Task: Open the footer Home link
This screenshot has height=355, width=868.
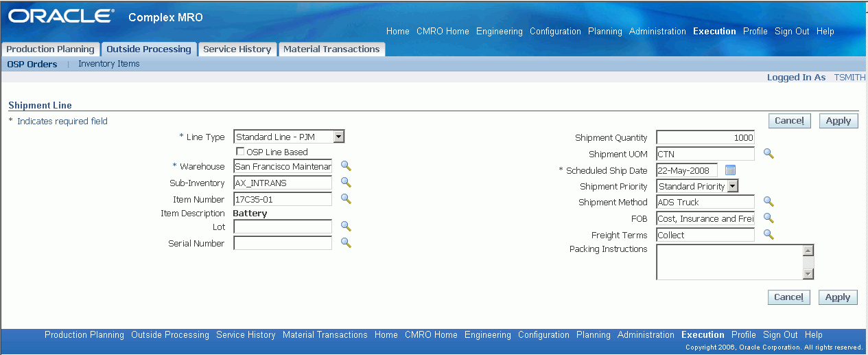Action: click(386, 335)
